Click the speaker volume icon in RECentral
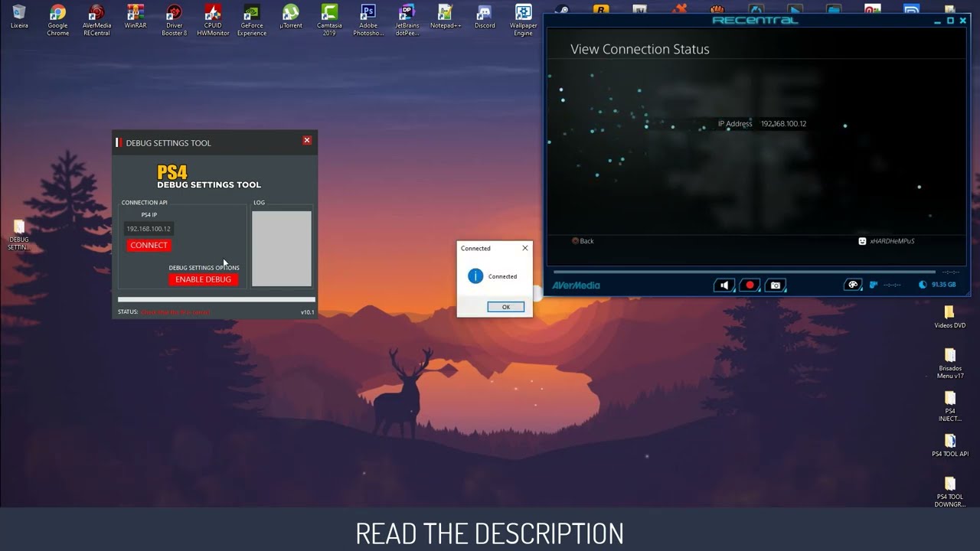The width and height of the screenshot is (980, 551). point(724,285)
